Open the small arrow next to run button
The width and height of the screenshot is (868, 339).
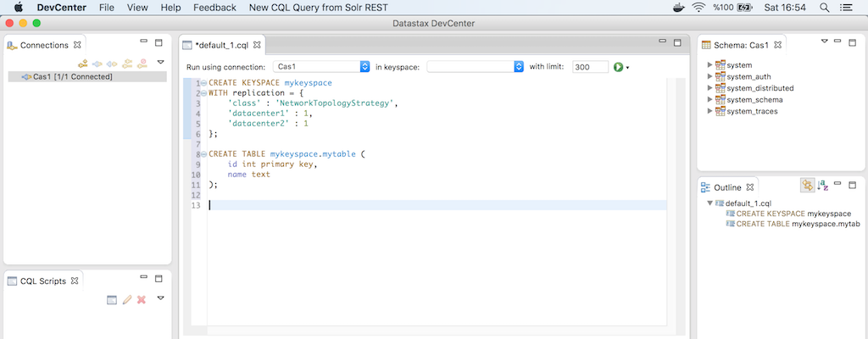628,68
